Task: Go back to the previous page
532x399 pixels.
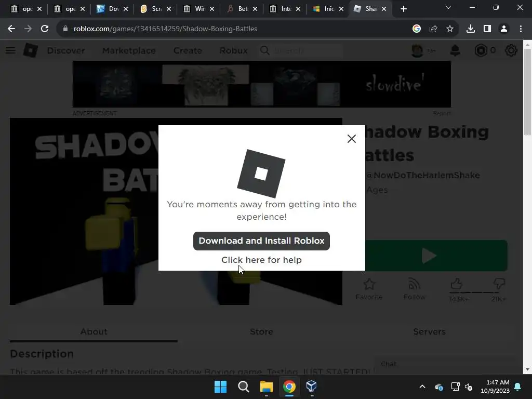Action: pos(11,29)
